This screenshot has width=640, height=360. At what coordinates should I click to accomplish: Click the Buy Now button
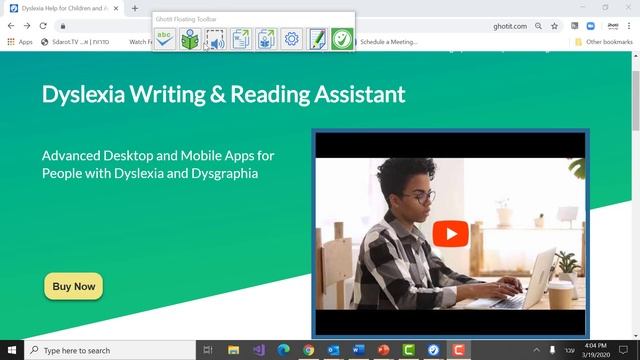point(73,286)
